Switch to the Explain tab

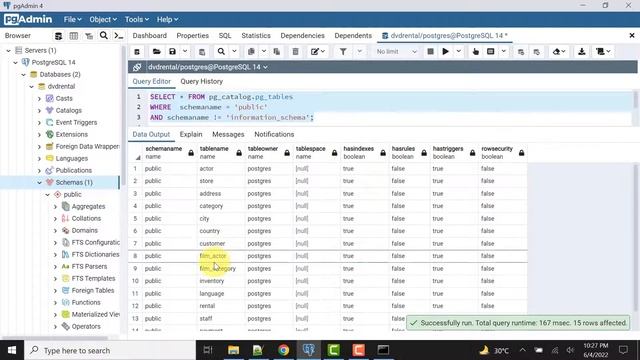191,134
